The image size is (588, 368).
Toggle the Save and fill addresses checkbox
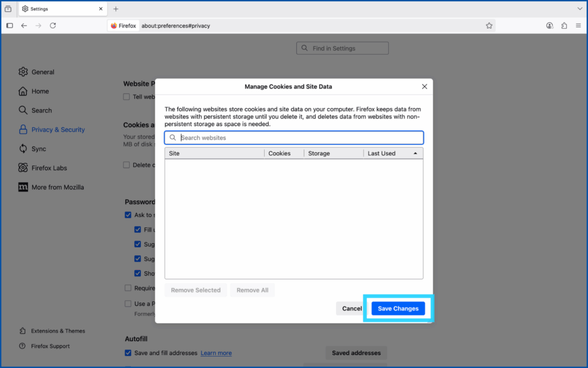coord(128,353)
